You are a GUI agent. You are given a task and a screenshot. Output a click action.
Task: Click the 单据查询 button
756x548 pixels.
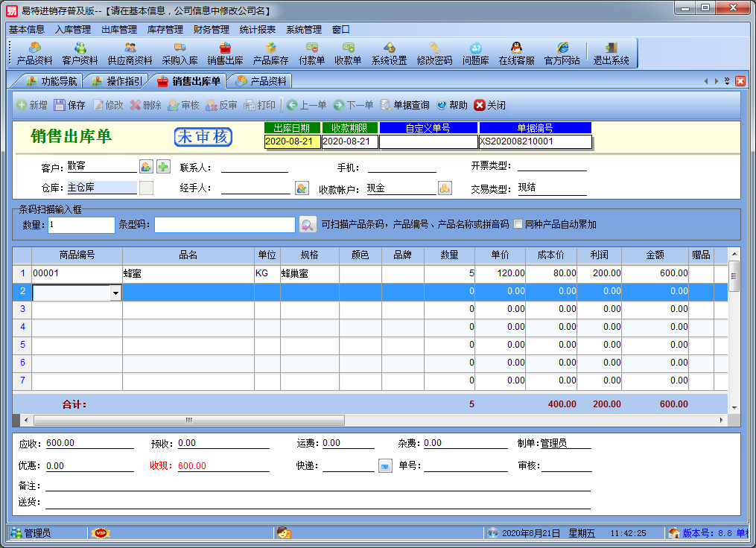tap(404, 105)
